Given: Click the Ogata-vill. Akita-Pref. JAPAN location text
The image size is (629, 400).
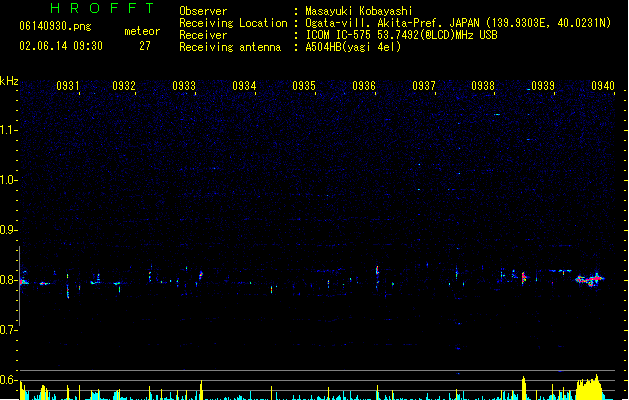Looking at the screenshot, I should pyautogui.click(x=458, y=23).
